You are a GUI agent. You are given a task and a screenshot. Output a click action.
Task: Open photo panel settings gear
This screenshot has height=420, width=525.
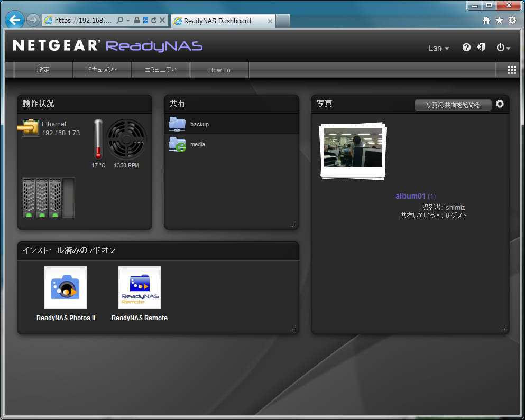[x=500, y=104]
